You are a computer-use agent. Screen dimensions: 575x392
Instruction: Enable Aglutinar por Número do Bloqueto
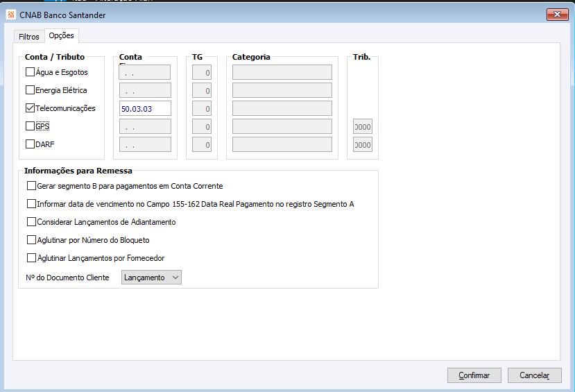(x=31, y=240)
